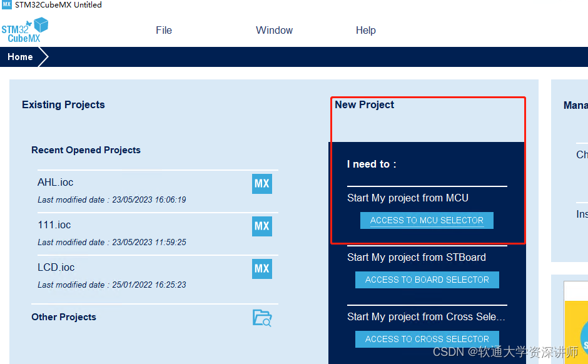Click the New Project heading

pyautogui.click(x=365, y=104)
